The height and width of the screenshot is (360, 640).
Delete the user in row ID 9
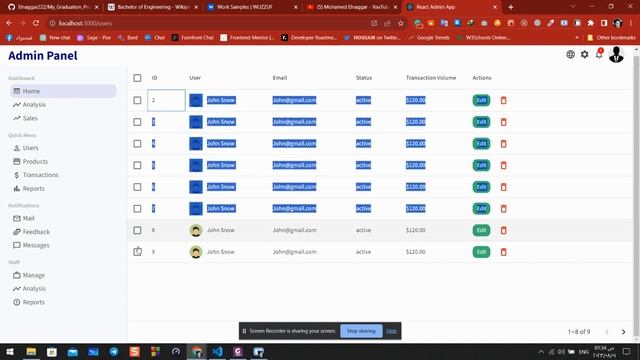(503, 252)
